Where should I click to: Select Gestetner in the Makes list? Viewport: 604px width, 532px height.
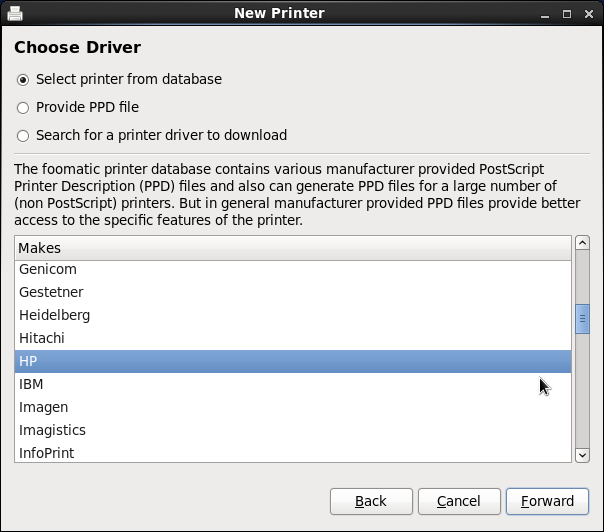[51, 292]
